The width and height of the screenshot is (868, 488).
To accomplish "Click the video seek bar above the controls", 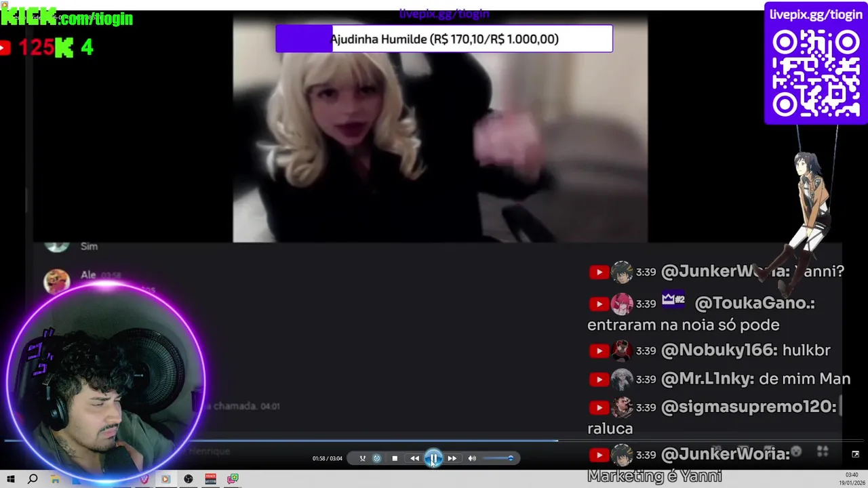I will coord(434,441).
